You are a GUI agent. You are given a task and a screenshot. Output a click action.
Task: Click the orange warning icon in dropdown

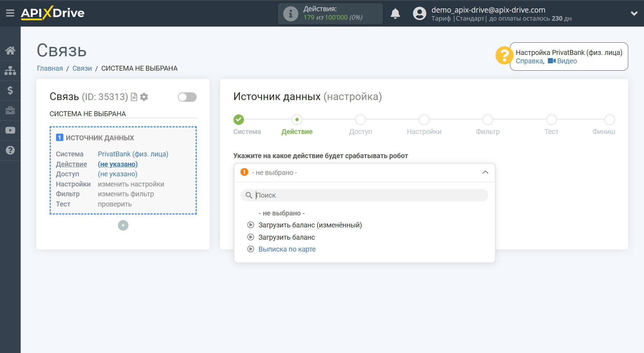tap(244, 172)
